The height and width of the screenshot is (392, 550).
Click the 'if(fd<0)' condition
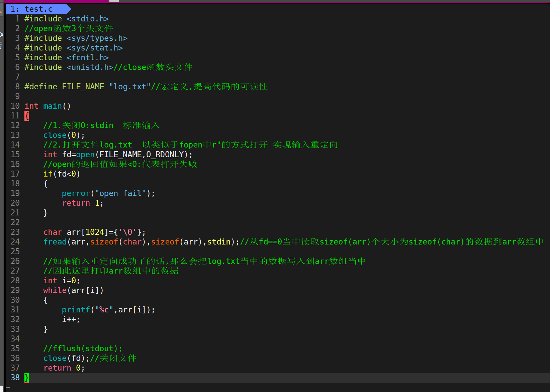click(x=62, y=174)
